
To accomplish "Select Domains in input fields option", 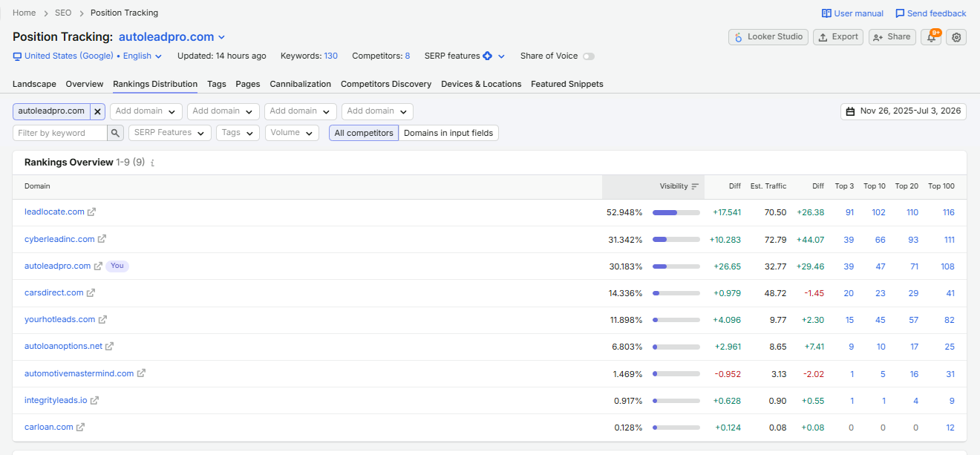I will click(x=448, y=133).
